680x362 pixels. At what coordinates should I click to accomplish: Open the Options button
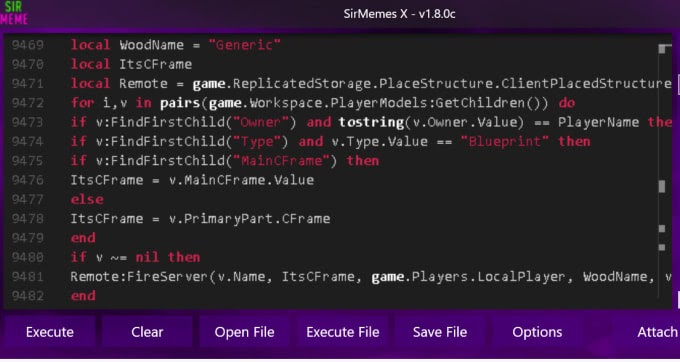coord(537,332)
